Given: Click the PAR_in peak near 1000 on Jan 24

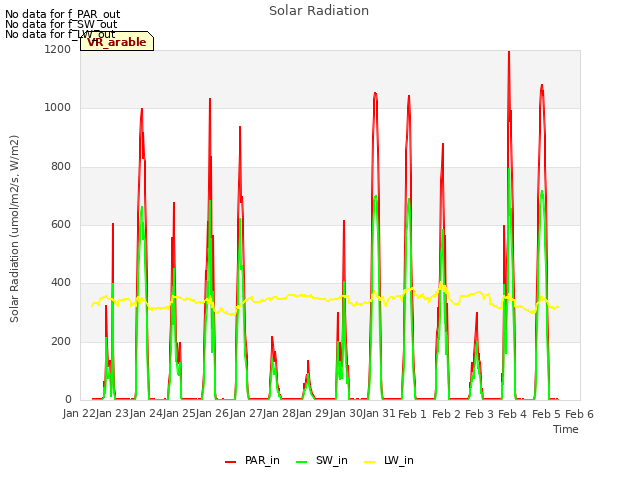Looking at the screenshot, I should pyautogui.click(x=142, y=109).
